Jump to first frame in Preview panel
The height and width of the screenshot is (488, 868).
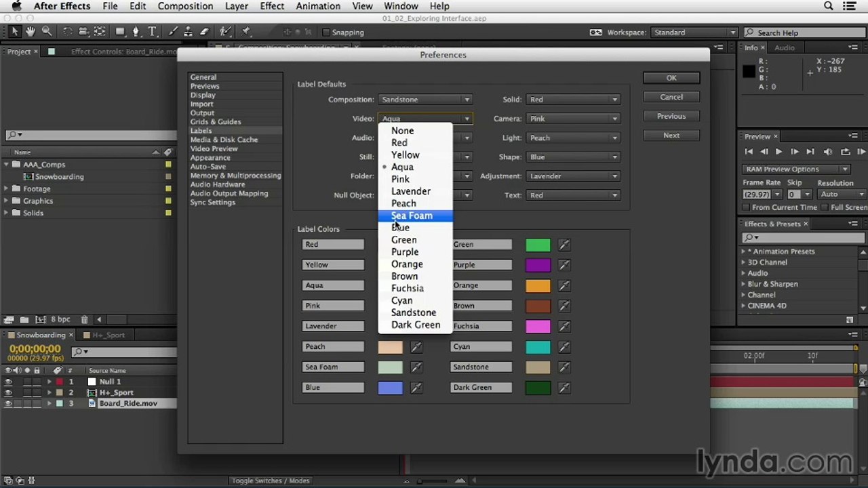click(749, 152)
